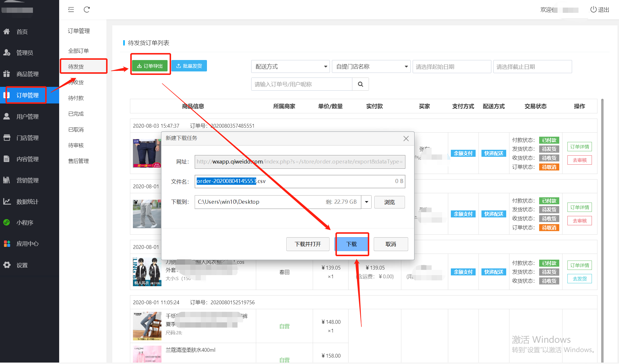Screen dimensions: 619x364
Task: Click the 订单管理 header in the submenu
Action: tap(79, 31)
